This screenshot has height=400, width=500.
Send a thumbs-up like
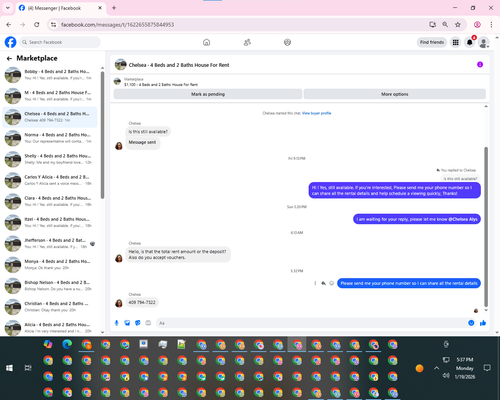(x=483, y=323)
